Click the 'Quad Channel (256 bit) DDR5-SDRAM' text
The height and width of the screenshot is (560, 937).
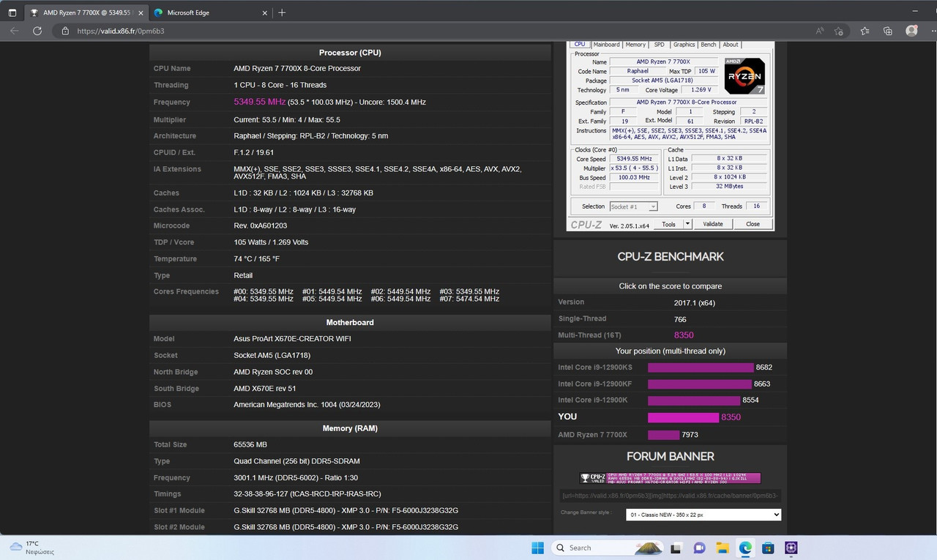(296, 461)
